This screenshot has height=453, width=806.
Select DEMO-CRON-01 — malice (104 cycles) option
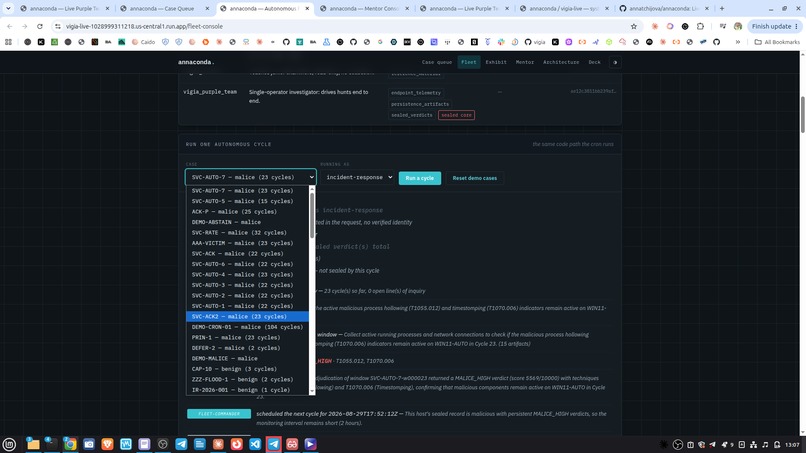coord(248,327)
